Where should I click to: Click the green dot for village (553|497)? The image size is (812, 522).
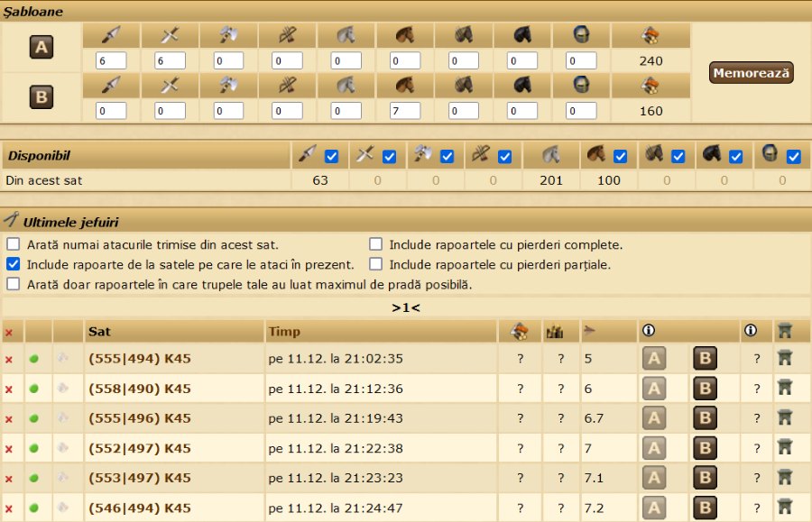[x=34, y=478]
